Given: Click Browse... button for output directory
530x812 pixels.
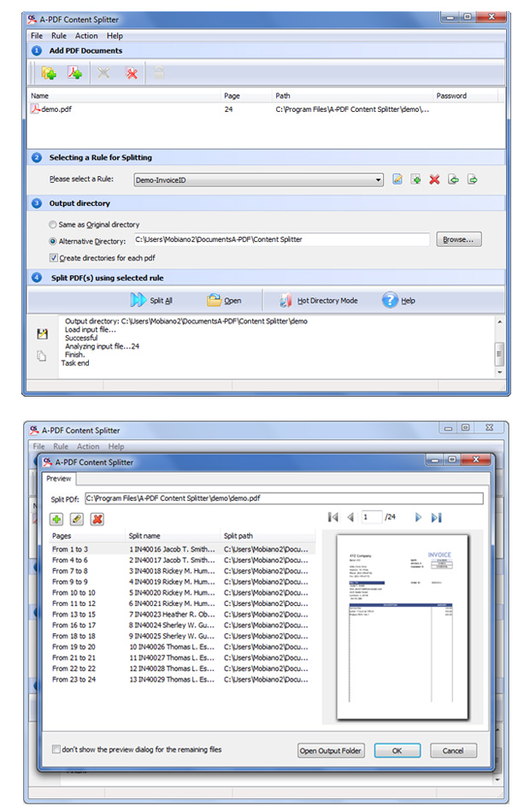Looking at the screenshot, I should (x=458, y=239).
